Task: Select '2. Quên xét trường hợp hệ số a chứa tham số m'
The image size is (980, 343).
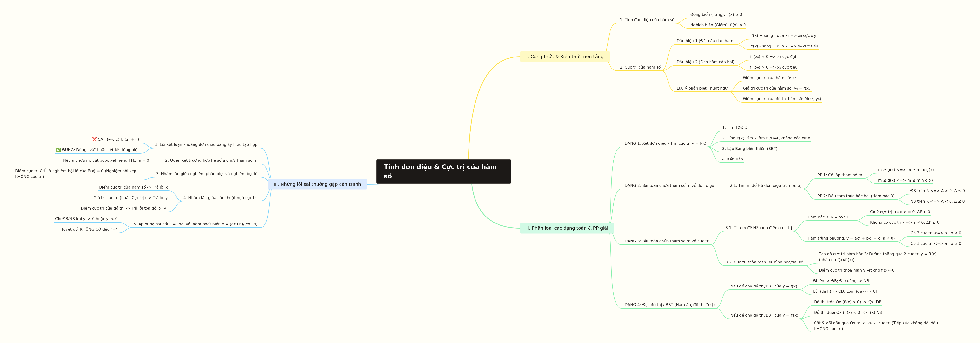Action: [211, 160]
